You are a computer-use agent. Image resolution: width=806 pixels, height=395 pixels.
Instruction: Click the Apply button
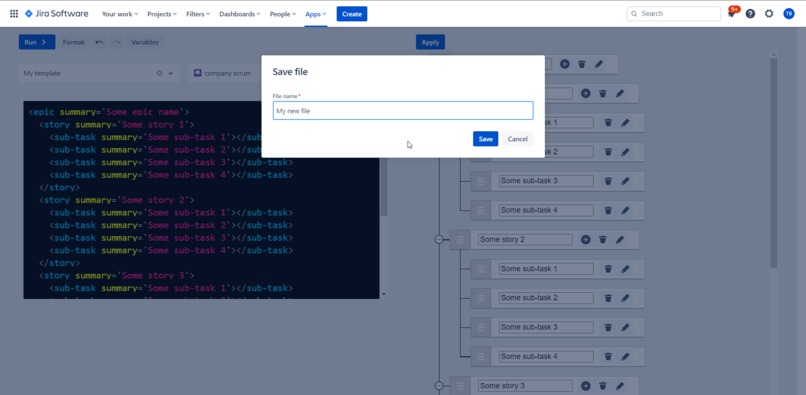coord(430,42)
